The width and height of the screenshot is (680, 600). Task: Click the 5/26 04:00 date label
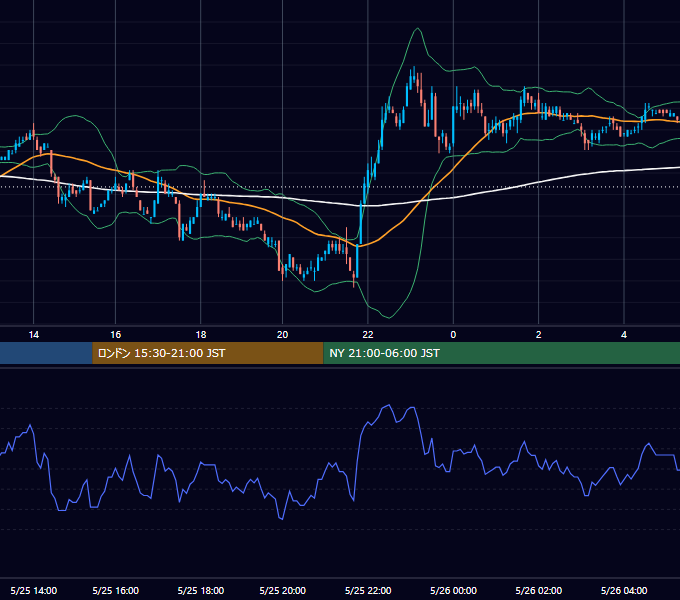pyautogui.click(x=624, y=590)
